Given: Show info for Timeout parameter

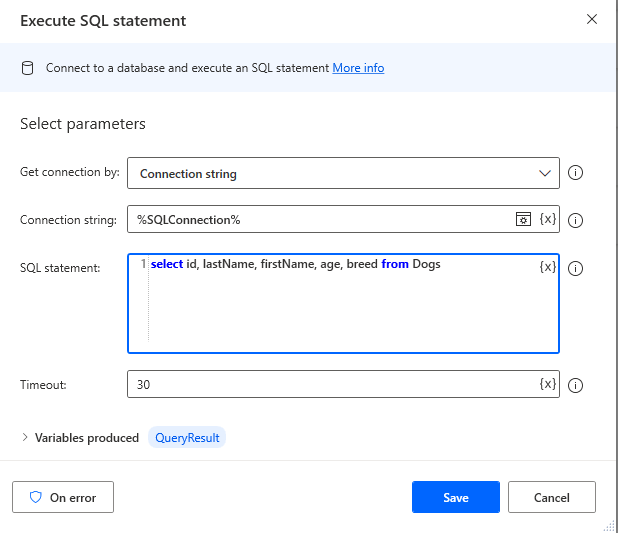Looking at the screenshot, I should (575, 385).
